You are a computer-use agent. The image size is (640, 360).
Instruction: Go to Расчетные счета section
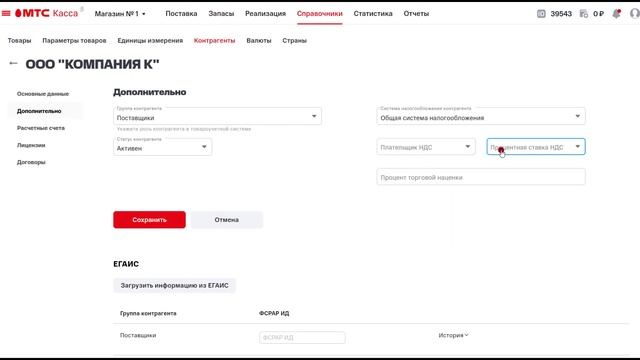41,128
